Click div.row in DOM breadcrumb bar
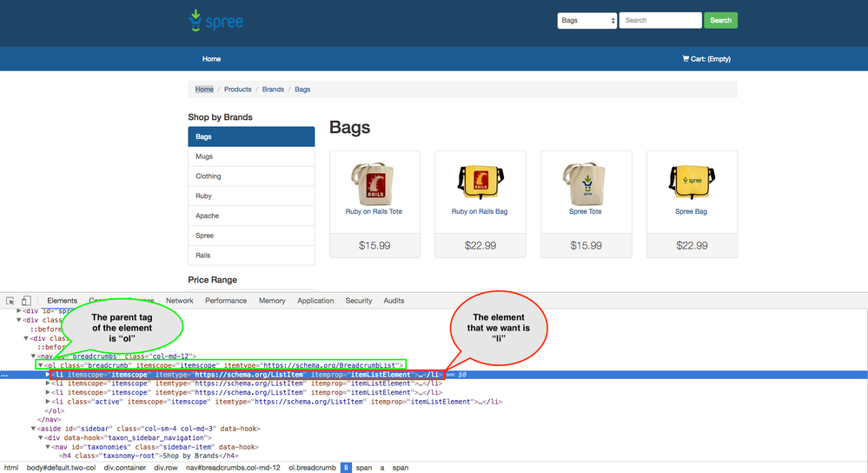This screenshot has width=868, height=473. click(165, 468)
